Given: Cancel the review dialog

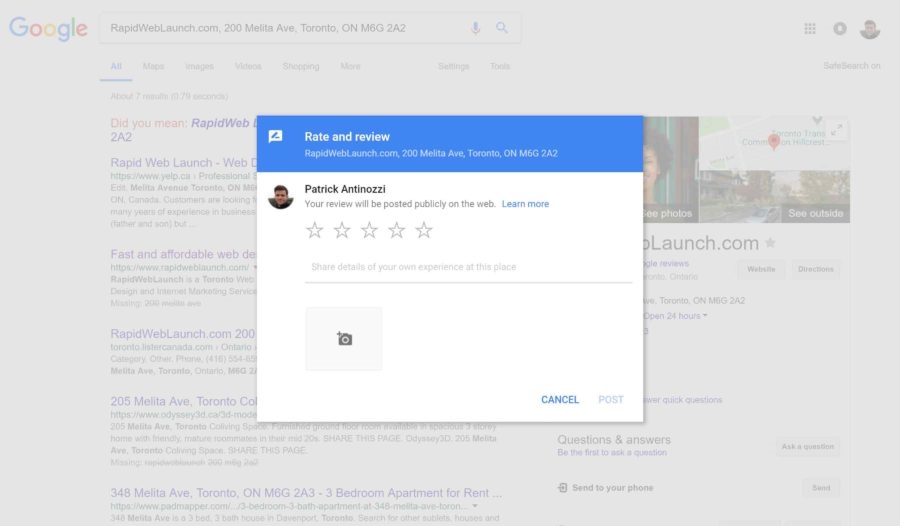Looking at the screenshot, I should (560, 399).
